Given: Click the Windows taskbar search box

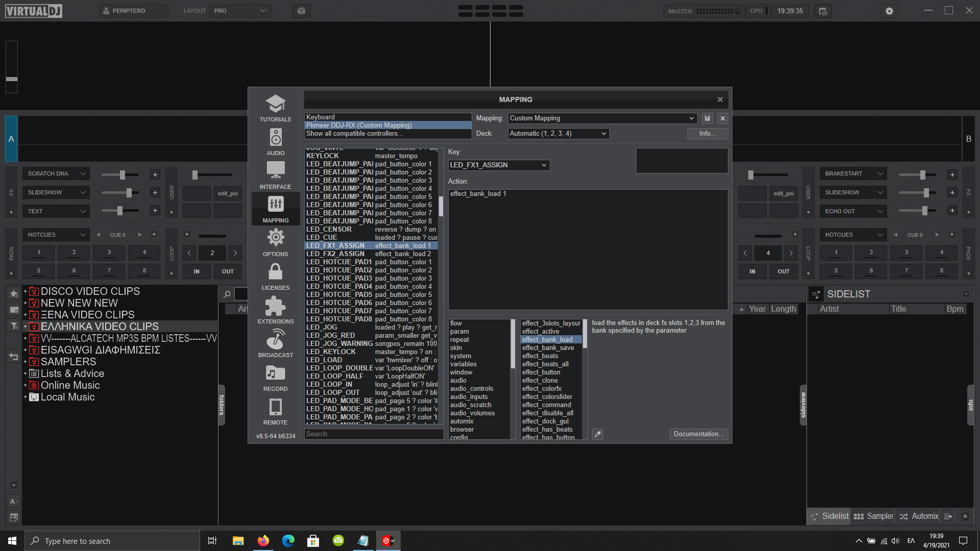Looking at the screenshot, I should pyautogui.click(x=112, y=541).
